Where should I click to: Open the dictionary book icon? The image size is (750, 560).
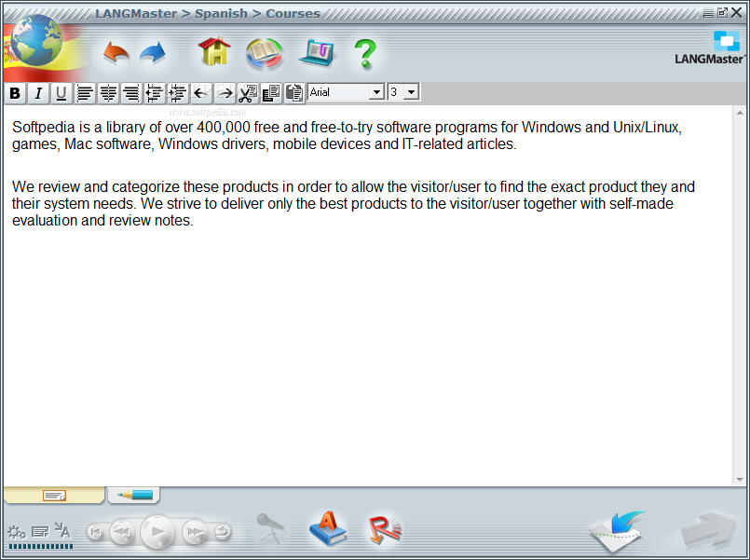tap(264, 53)
